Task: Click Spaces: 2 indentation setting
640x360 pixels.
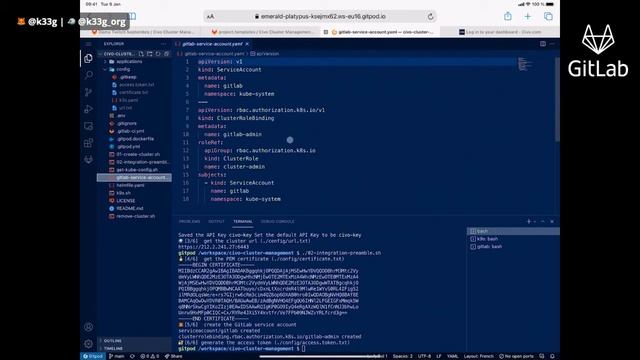Action: [402, 356]
